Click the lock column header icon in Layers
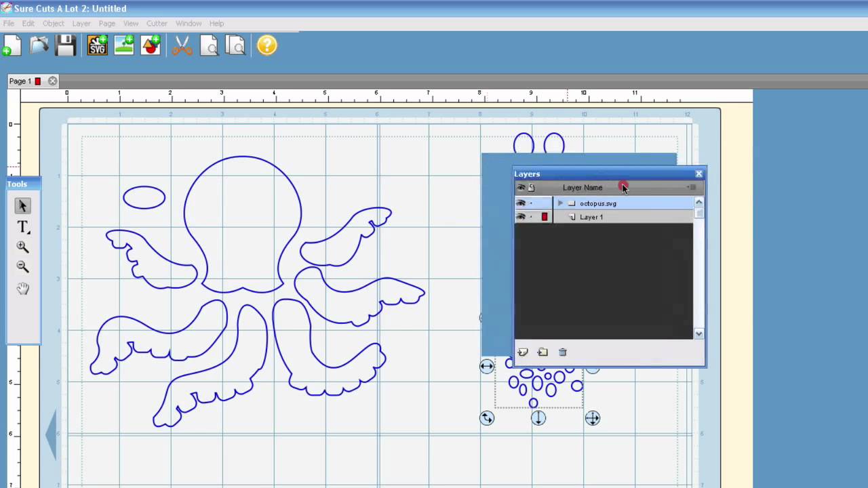 click(x=532, y=188)
